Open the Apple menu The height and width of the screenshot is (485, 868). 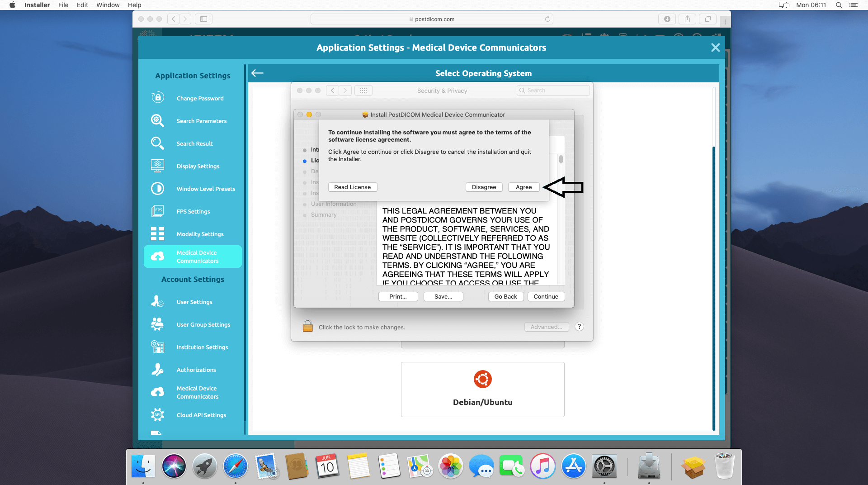tap(12, 5)
